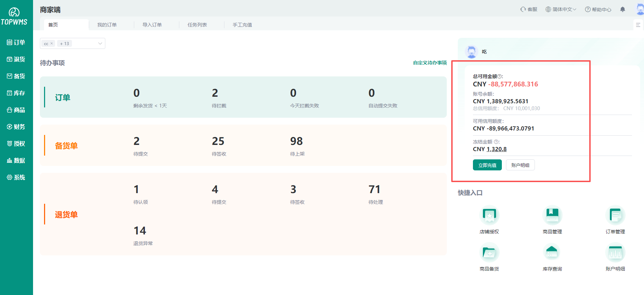Open the 订单 sidebar menu
Viewport: 644px width, 295px height.
[16, 42]
